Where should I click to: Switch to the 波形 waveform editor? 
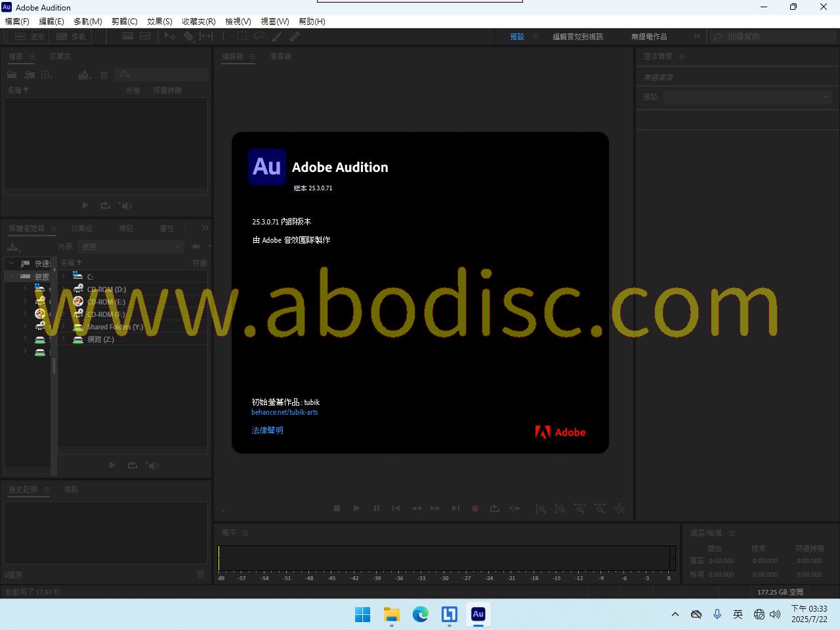30,37
